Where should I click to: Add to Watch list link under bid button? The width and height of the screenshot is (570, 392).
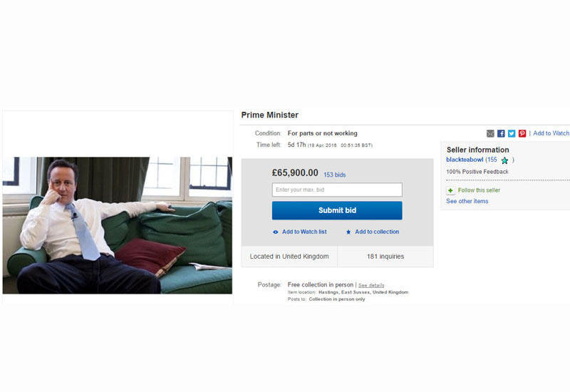(x=304, y=232)
